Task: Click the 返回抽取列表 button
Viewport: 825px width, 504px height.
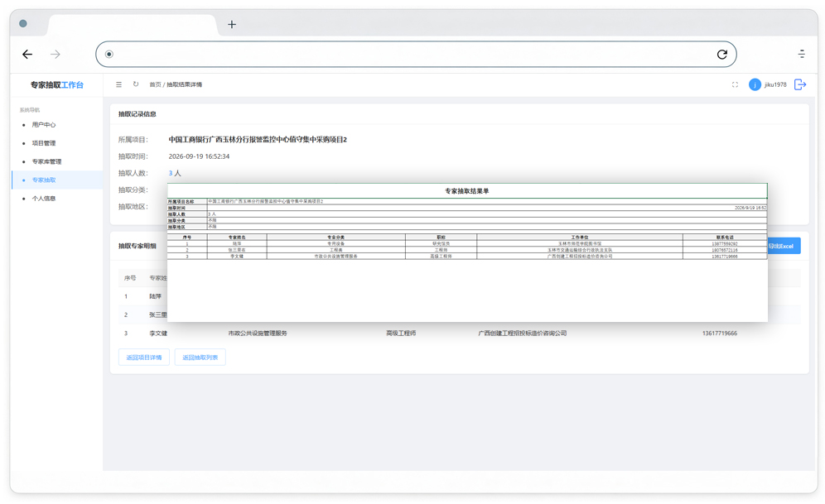Action: pyautogui.click(x=200, y=358)
